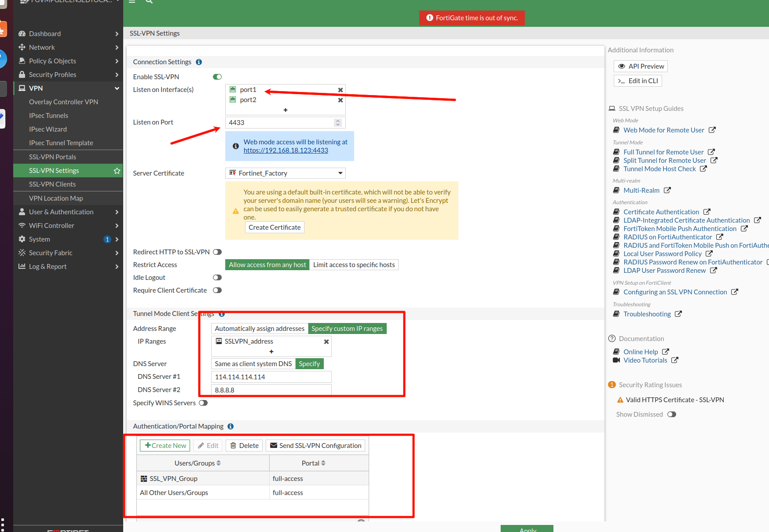Expand the Network menu chevron
769x532 pixels.
pos(117,48)
